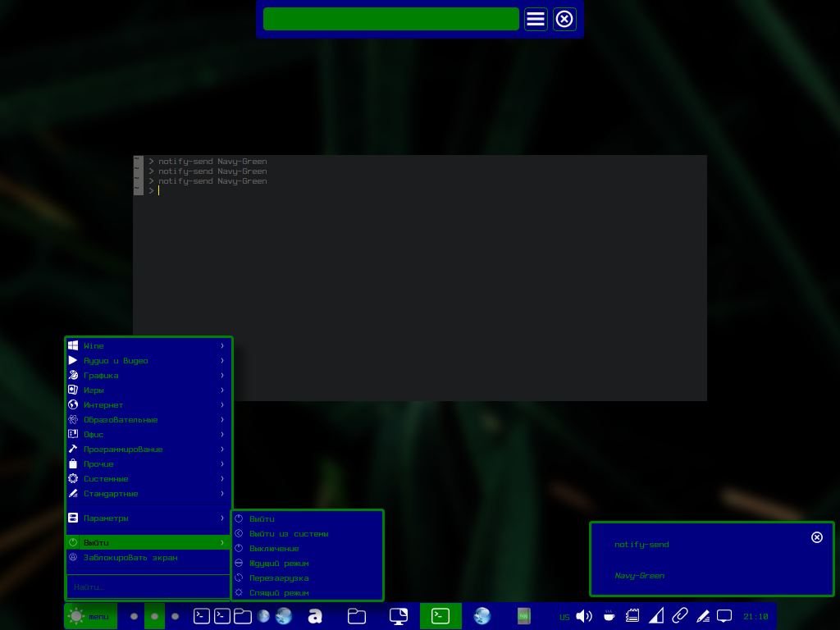Open the clock showing 21:10
The image size is (840, 630).
[x=756, y=617]
